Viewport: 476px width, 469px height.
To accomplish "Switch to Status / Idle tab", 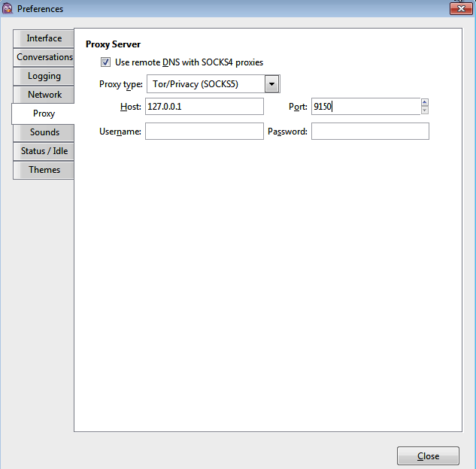I will click(44, 151).
